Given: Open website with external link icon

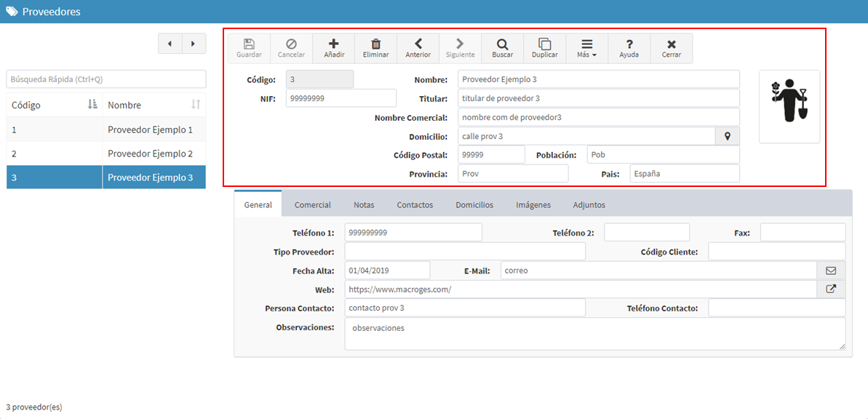Looking at the screenshot, I should coord(831,289).
